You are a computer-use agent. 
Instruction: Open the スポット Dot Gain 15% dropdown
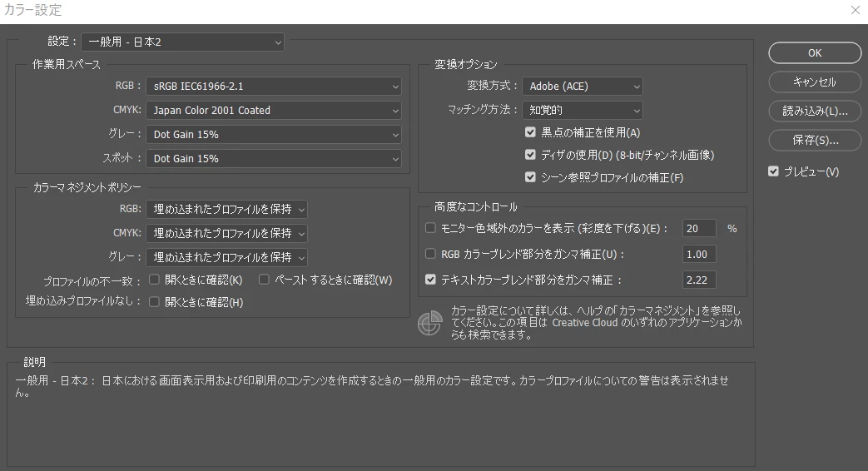click(x=274, y=158)
